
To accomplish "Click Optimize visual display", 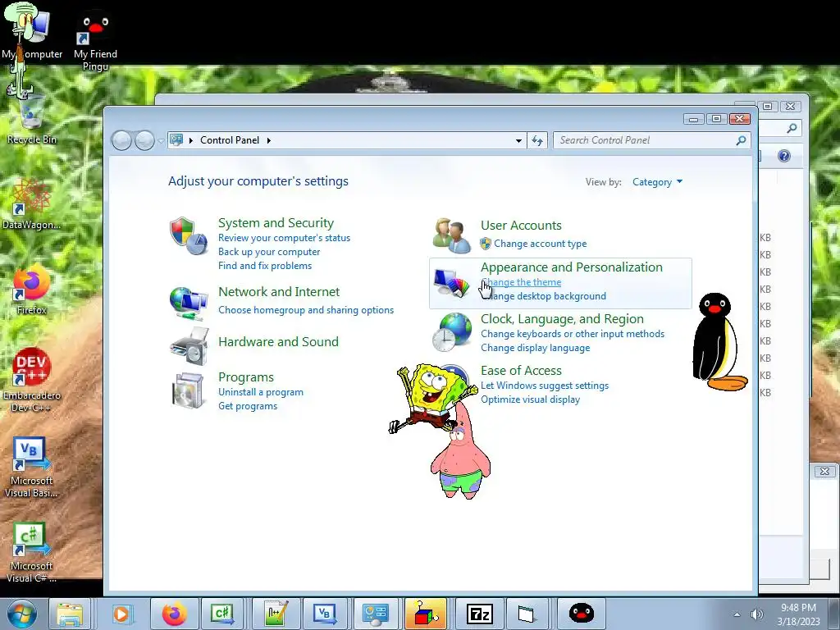I will coord(530,399).
